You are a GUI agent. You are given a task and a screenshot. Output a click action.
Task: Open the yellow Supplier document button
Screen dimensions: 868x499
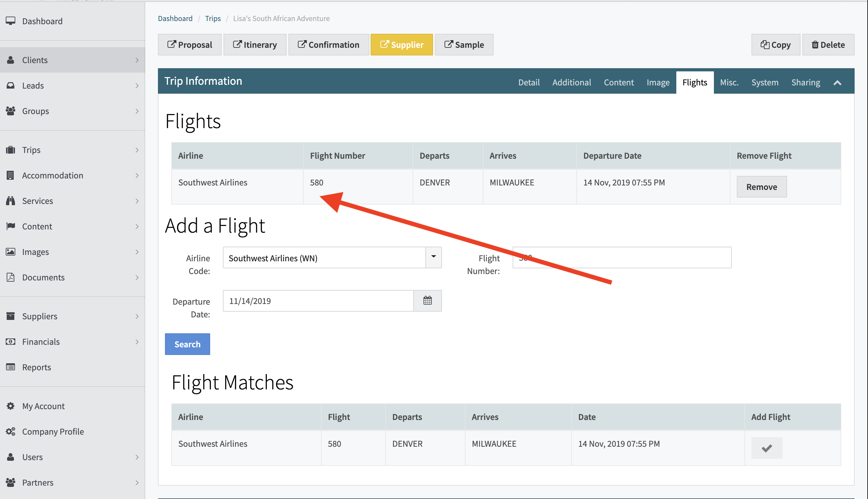click(401, 45)
